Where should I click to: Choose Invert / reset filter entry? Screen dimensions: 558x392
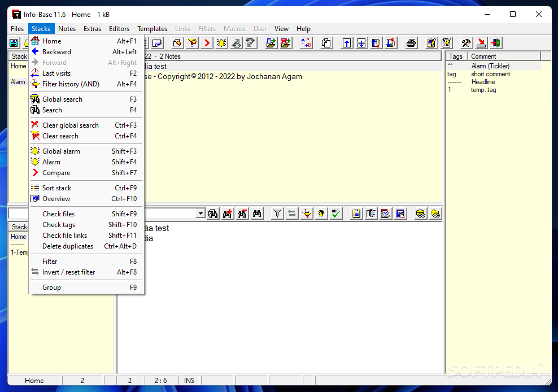point(86,272)
